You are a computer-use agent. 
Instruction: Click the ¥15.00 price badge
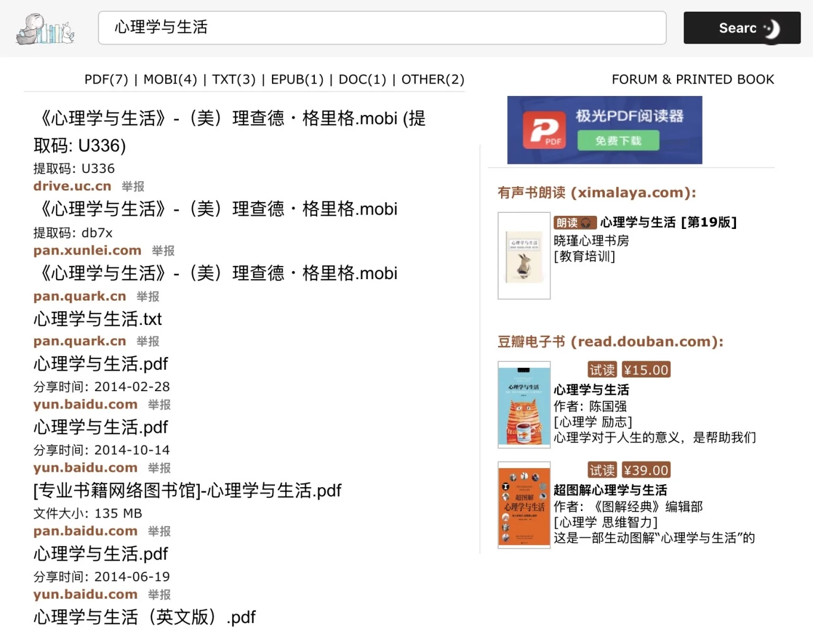(645, 370)
